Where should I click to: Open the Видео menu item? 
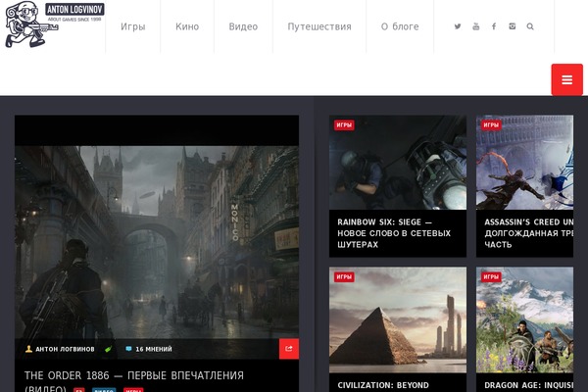[243, 26]
